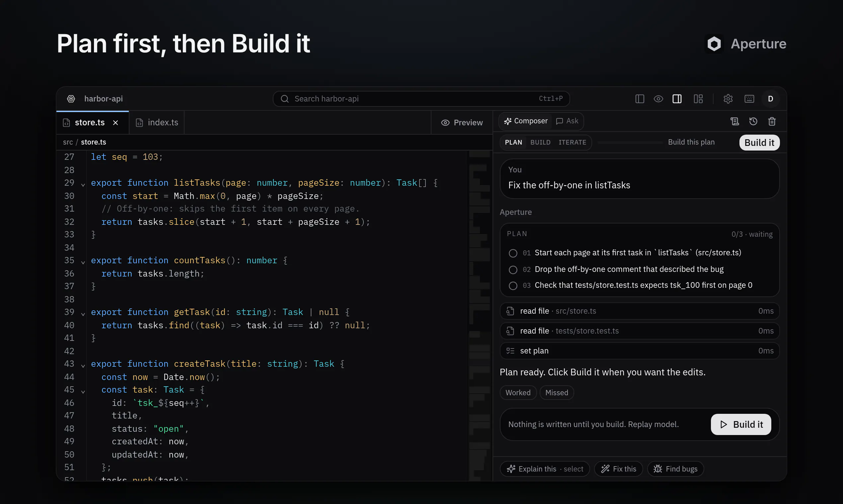Click the magnifier icon in search bar
The image size is (843, 504).
click(285, 99)
